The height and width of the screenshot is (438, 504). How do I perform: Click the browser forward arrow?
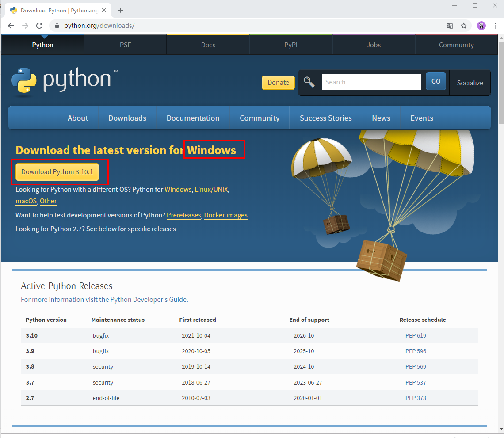click(25, 26)
